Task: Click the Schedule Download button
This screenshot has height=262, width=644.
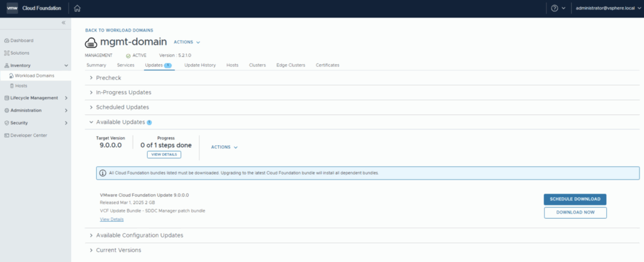Action: [x=575, y=199]
